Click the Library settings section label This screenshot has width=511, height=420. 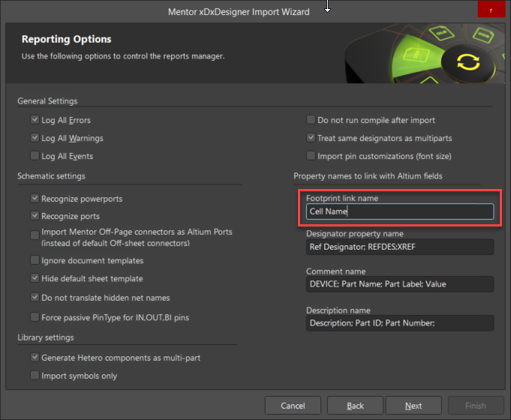coord(46,337)
